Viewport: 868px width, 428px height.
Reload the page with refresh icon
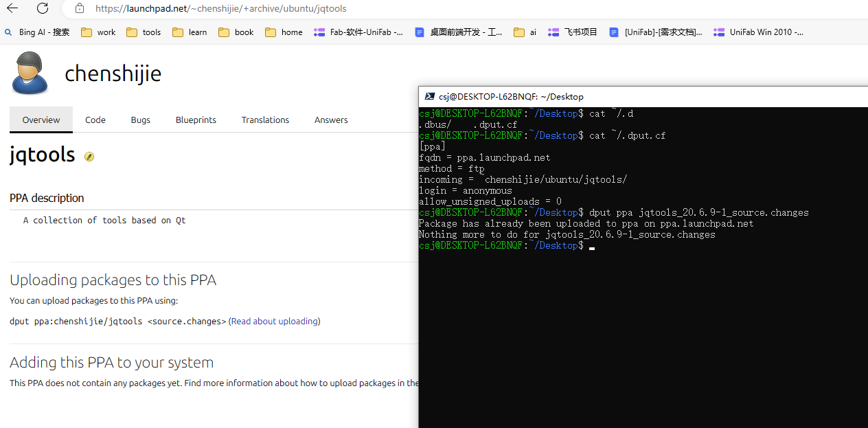click(43, 8)
